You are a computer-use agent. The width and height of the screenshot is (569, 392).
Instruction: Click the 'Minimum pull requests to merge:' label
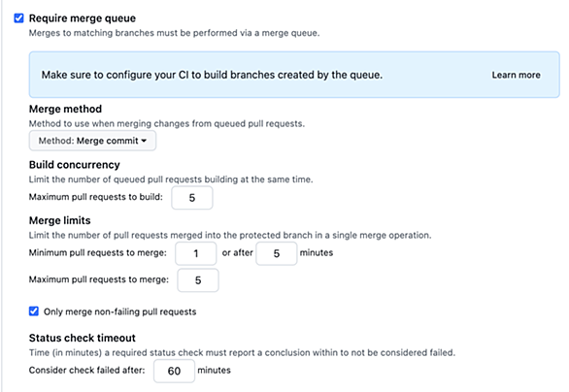[x=98, y=252]
